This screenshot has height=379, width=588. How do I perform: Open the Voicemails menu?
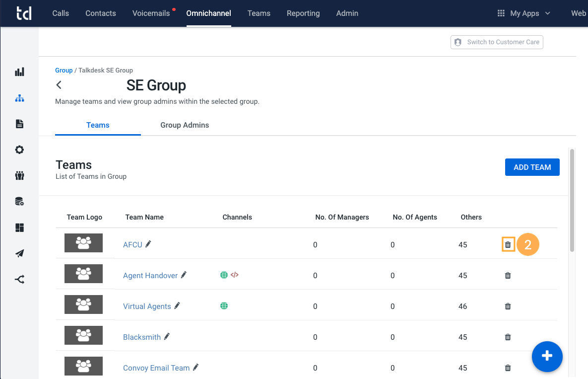click(x=151, y=13)
